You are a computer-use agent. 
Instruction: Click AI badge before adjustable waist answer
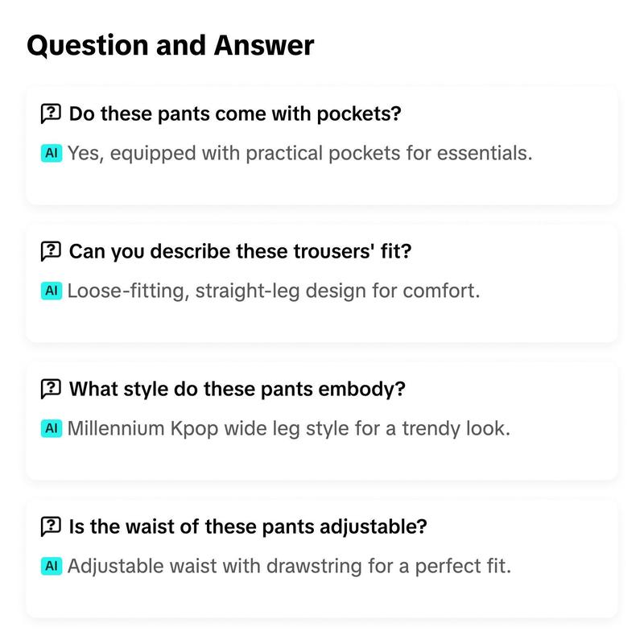(x=52, y=566)
